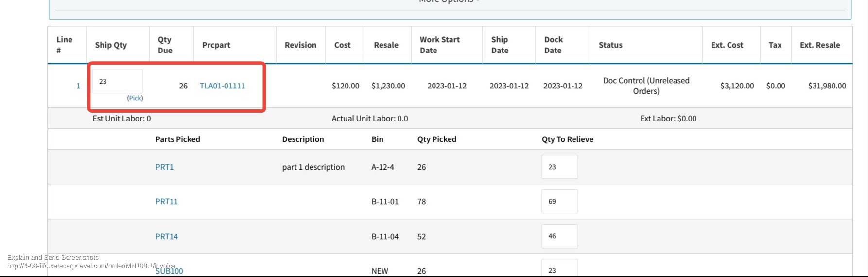Open the PRT11 part link
Viewport: 868px width, 277px height.
pos(167,201)
